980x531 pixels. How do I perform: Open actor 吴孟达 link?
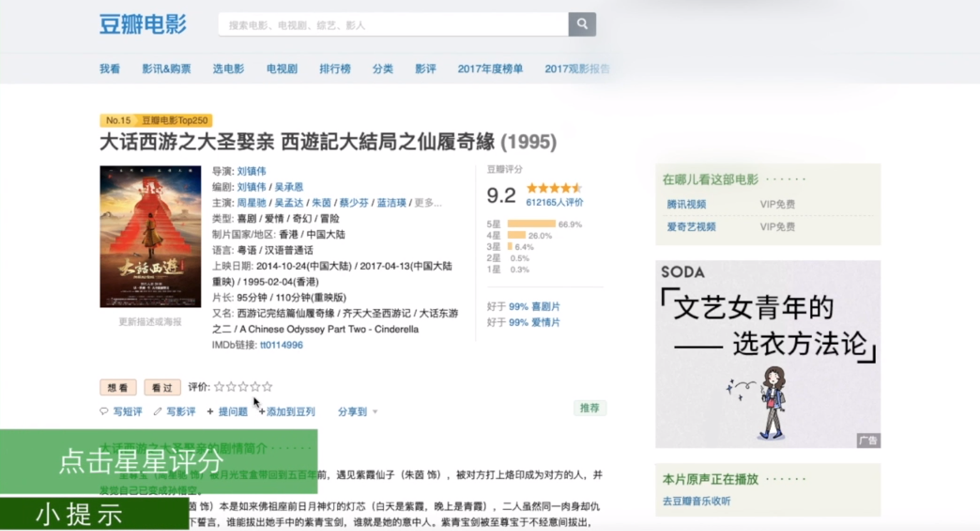[289, 203]
